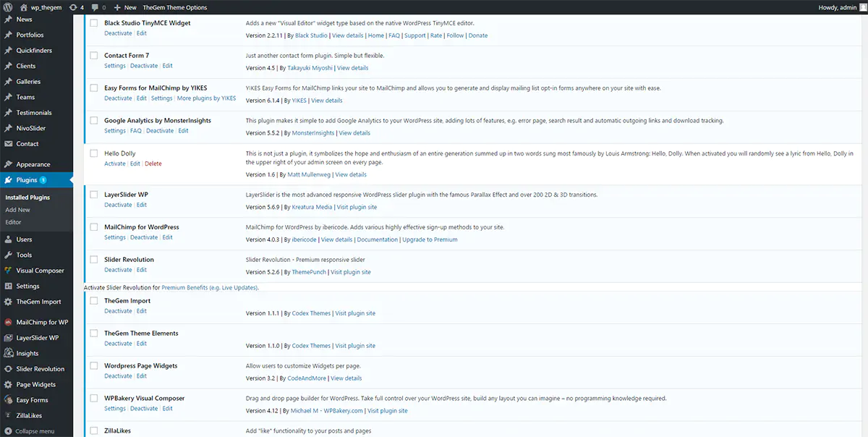Viewport: 868px width, 437px height.
Task: Tick the Slider Revolution plugin checkbox
Action: 93,260
